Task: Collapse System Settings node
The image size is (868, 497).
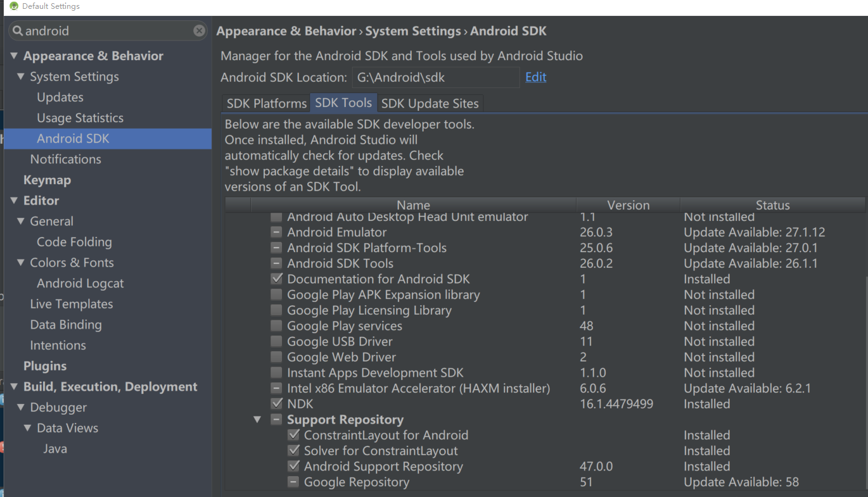Action: click(x=21, y=77)
